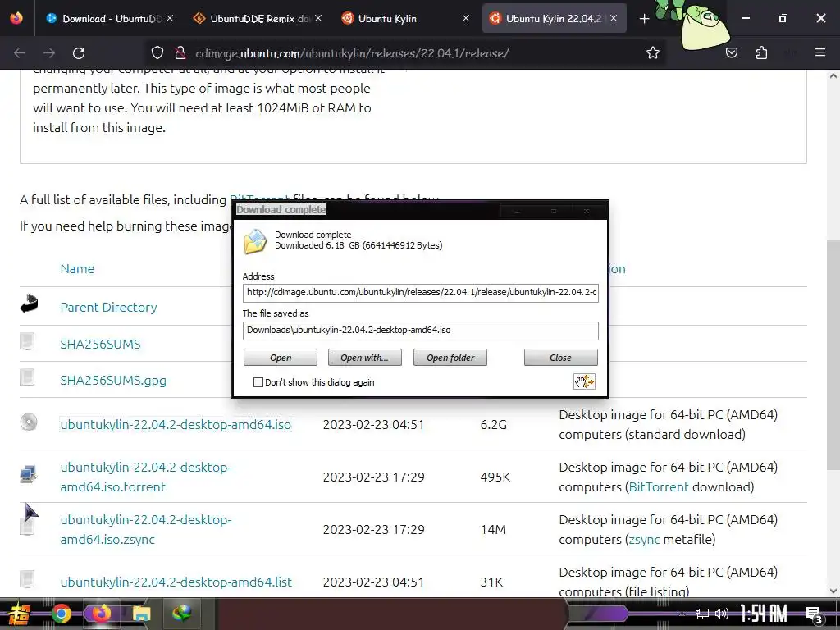Open the tracking protection shield icon
Viewport: 840px width, 630px height.
157,53
